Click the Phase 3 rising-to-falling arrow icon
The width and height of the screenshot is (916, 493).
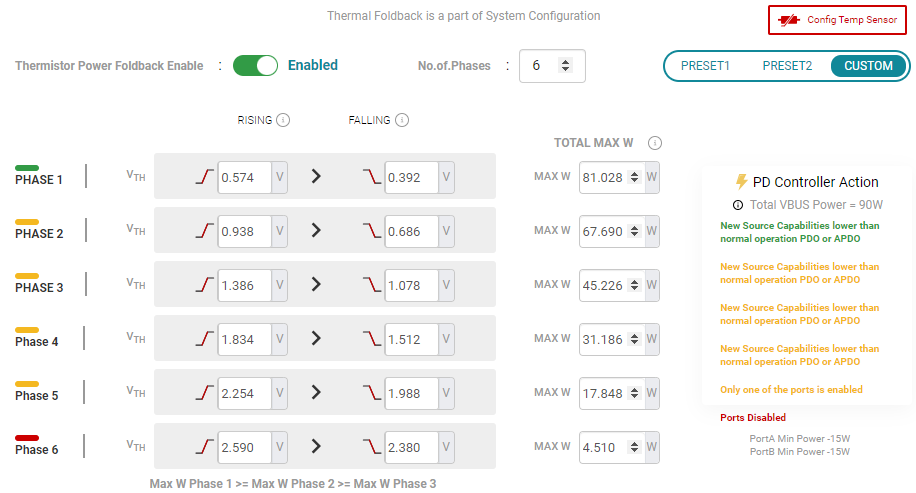[316, 284]
